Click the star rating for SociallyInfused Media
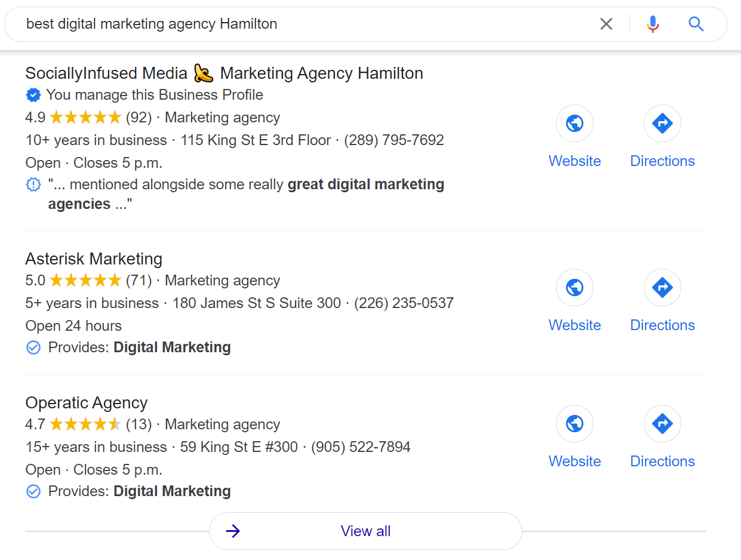Viewport: 741px width, 560px height. 85,118
